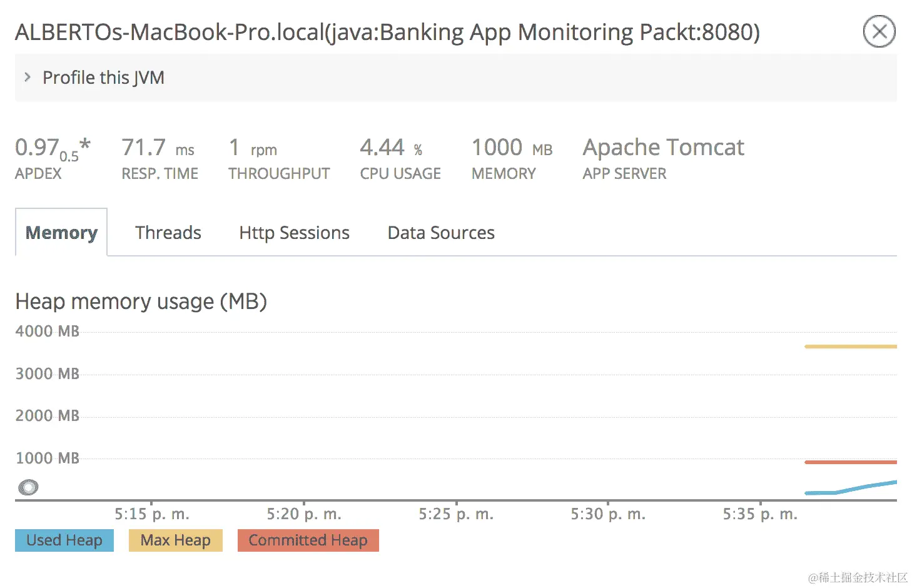912x588 pixels.
Task: Click the gray circle icon on chart
Action: 28,487
